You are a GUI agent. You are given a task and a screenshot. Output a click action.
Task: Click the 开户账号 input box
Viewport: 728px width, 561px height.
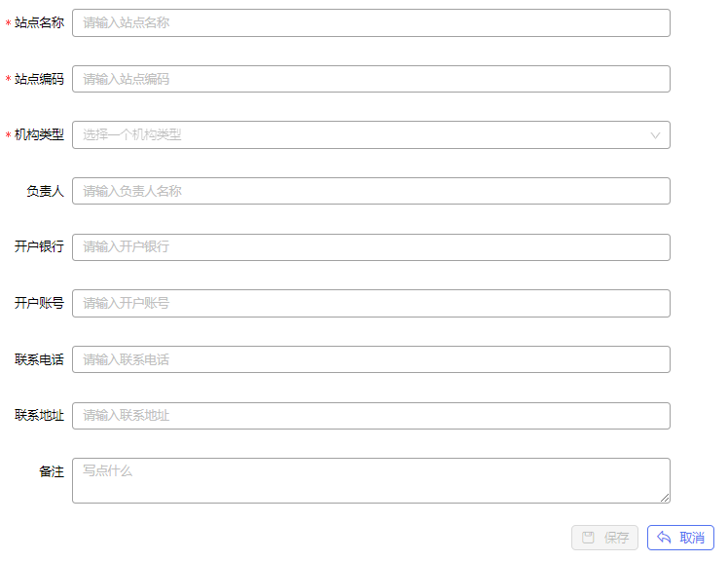(371, 304)
